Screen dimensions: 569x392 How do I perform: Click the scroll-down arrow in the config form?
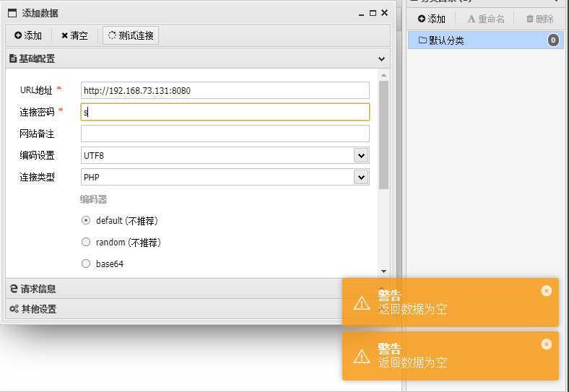tap(383, 271)
